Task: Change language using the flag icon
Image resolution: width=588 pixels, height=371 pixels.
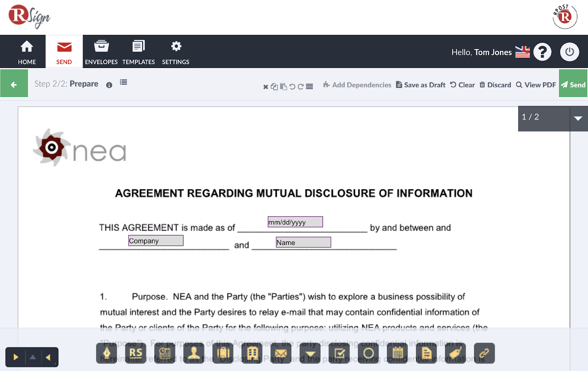Action: tap(523, 52)
